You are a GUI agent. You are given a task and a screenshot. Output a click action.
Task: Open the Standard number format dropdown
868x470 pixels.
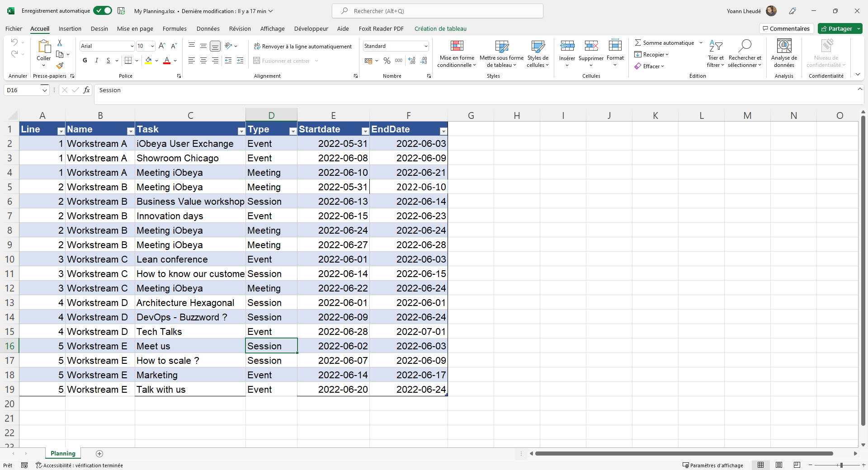pos(425,46)
